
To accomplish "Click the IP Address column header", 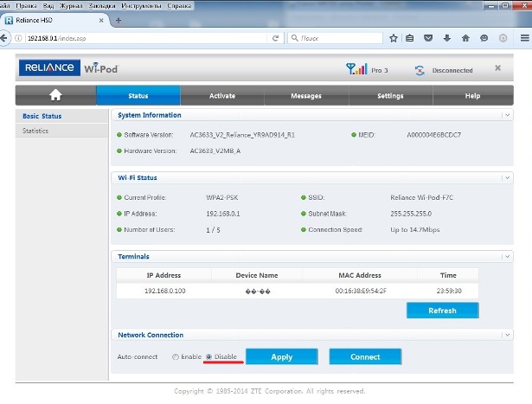I will [163, 275].
